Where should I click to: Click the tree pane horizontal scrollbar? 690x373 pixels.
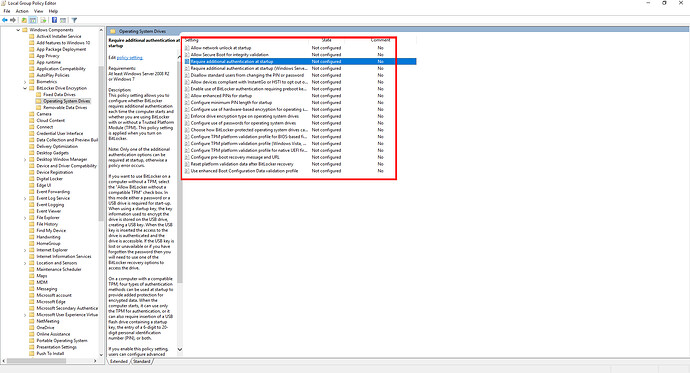click(x=36, y=361)
